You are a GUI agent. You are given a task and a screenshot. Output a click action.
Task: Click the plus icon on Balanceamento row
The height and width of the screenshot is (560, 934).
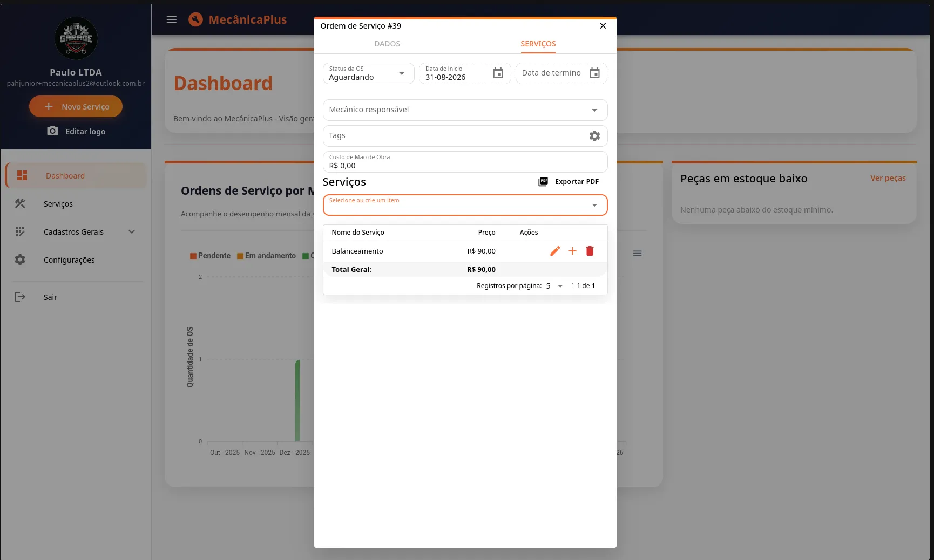572,251
